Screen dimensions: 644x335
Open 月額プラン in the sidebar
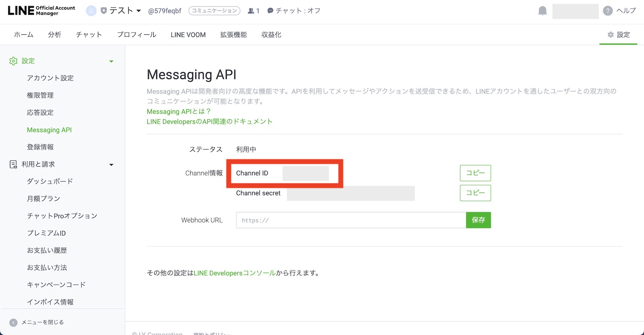43,198
